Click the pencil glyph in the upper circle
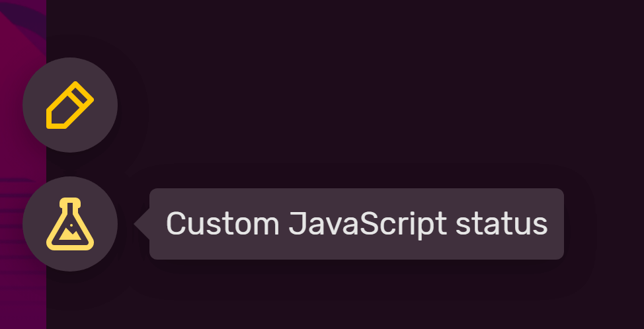 click(x=70, y=105)
